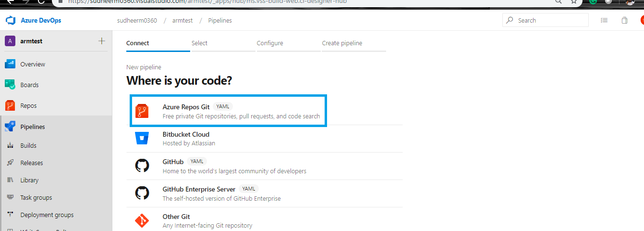Click the armtest project avatar icon
Screen dimensions: 644x231
pos(10,41)
